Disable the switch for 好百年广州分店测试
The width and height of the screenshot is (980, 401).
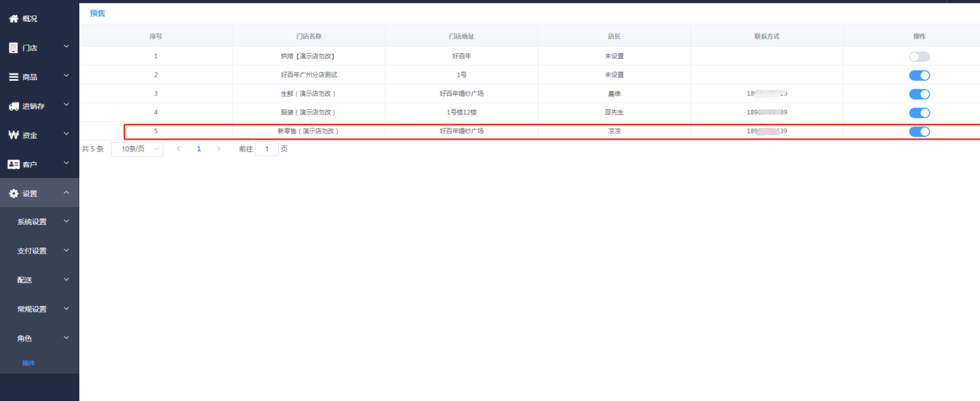tap(919, 75)
